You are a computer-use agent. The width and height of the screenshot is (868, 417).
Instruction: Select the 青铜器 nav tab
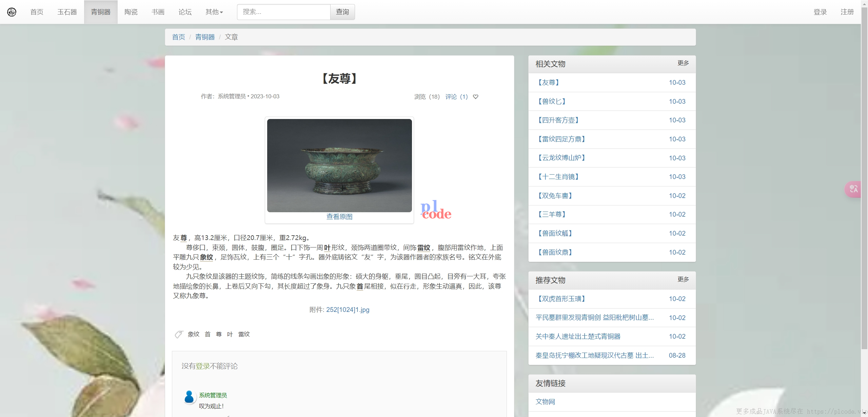[x=101, y=12]
